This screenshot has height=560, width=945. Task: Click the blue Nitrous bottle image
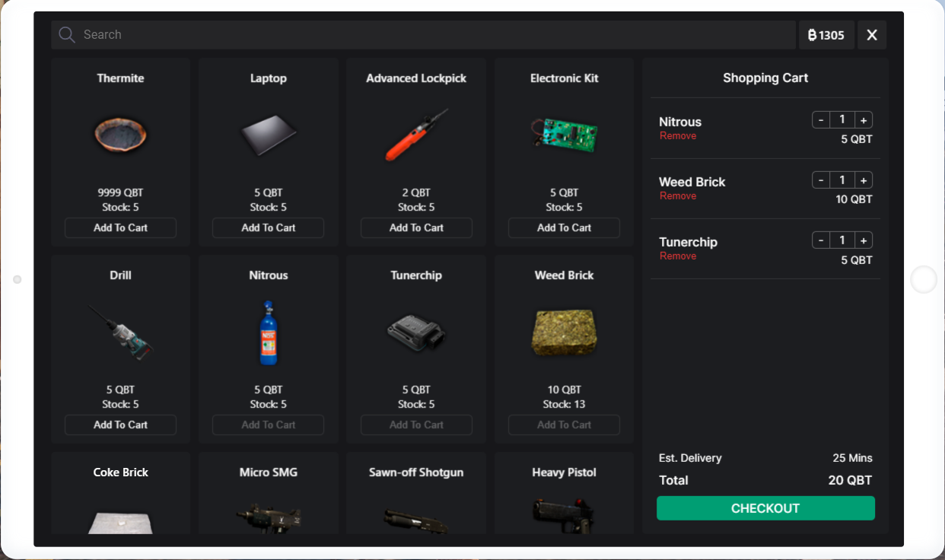coord(269,332)
